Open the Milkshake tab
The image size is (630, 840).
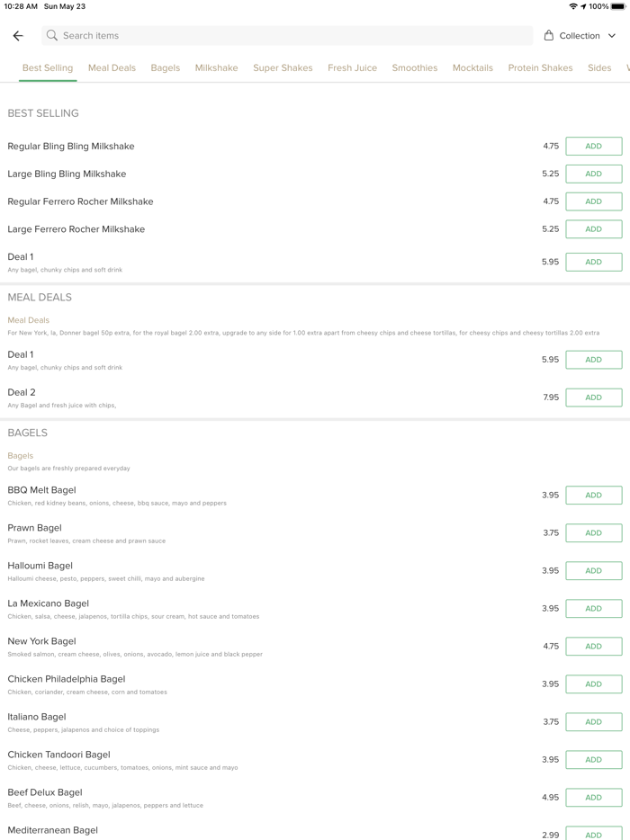[216, 68]
